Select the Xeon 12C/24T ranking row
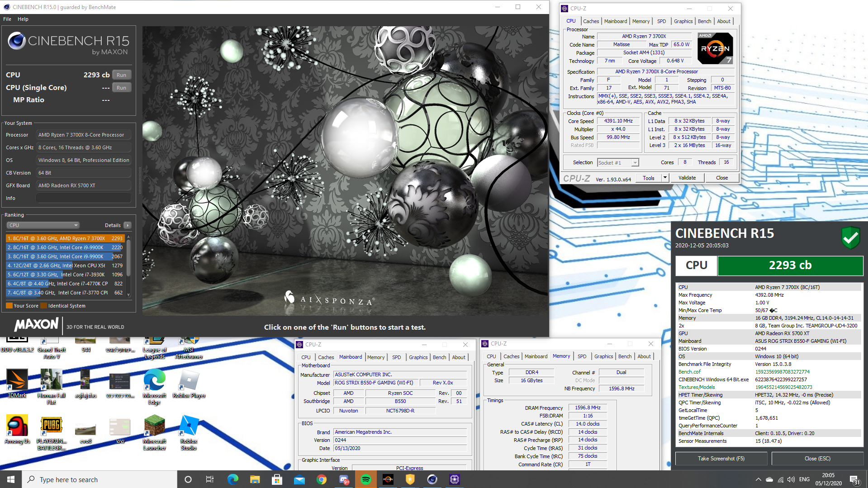Image resolution: width=868 pixels, height=488 pixels. (x=65, y=265)
